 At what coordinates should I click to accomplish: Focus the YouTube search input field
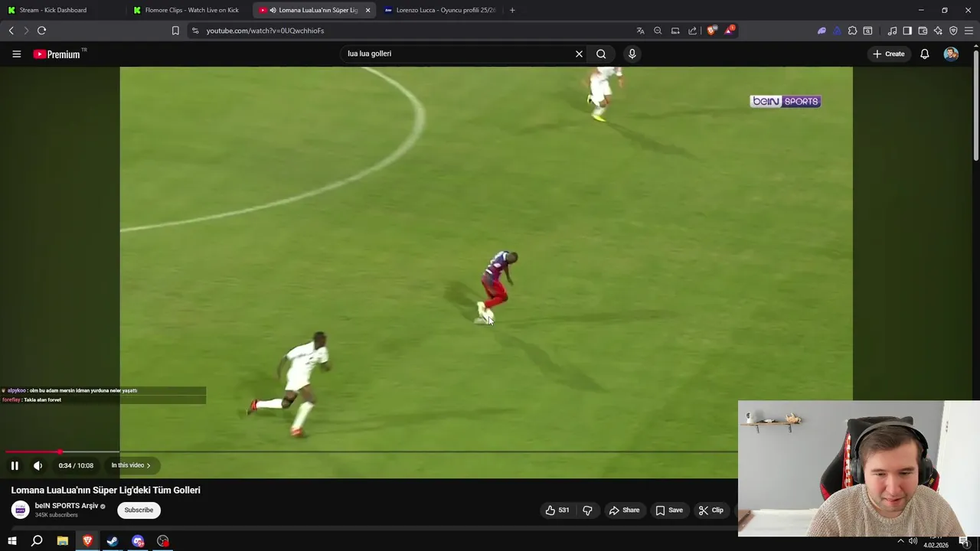(457, 54)
